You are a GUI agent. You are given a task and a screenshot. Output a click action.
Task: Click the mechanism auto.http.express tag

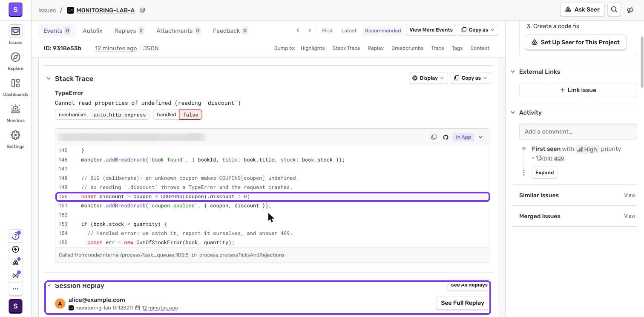pyautogui.click(x=102, y=115)
